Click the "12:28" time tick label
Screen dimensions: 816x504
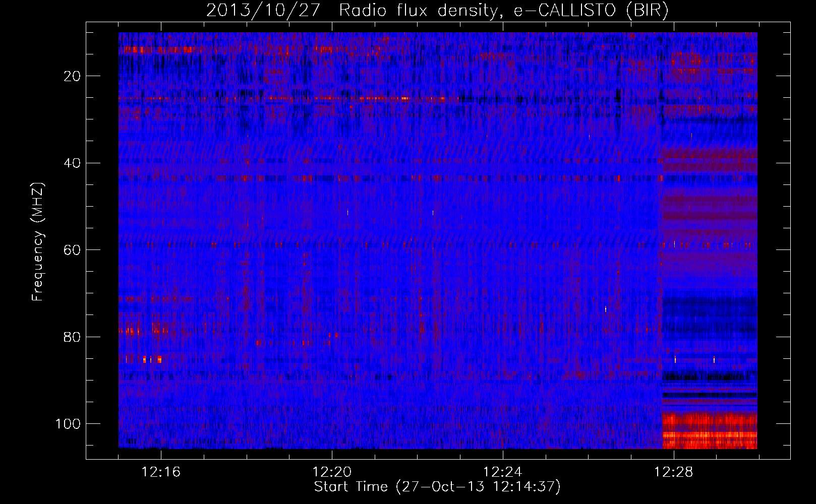(674, 472)
